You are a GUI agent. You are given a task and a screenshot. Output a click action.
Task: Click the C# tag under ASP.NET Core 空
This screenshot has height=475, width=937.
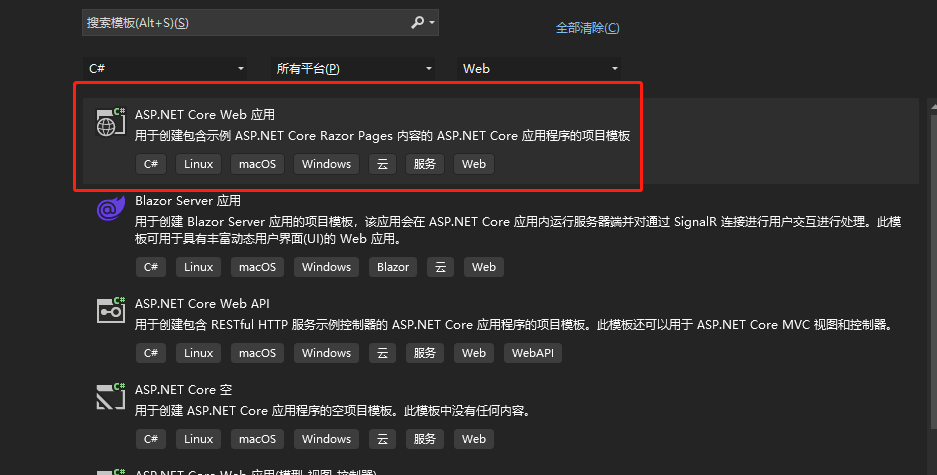[x=151, y=439]
